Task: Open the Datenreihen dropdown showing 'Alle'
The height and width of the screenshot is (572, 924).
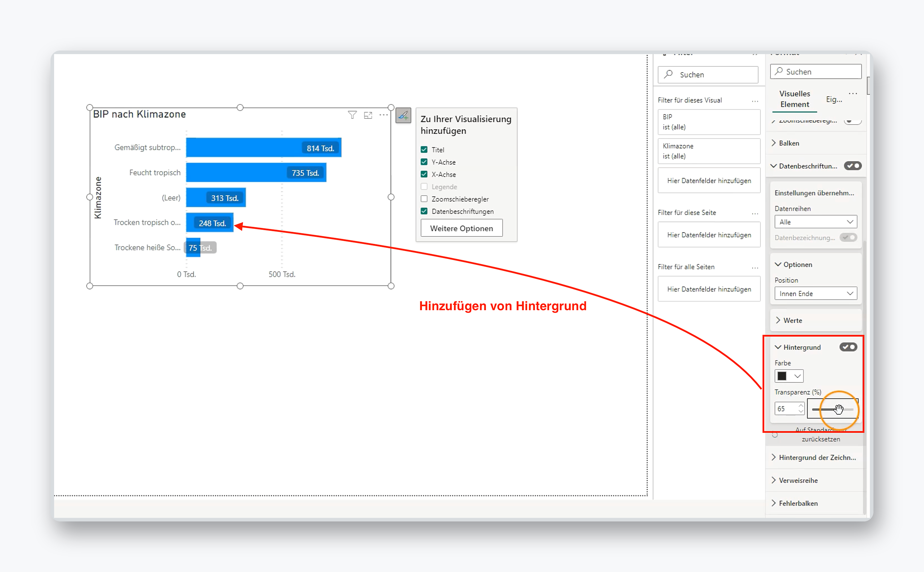Action: tap(815, 222)
